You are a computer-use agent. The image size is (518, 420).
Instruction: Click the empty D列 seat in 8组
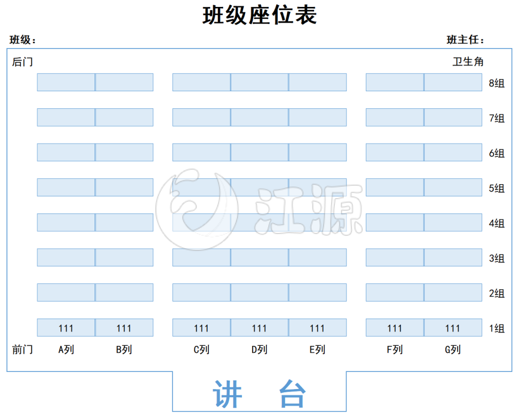[x=260, y=82]
